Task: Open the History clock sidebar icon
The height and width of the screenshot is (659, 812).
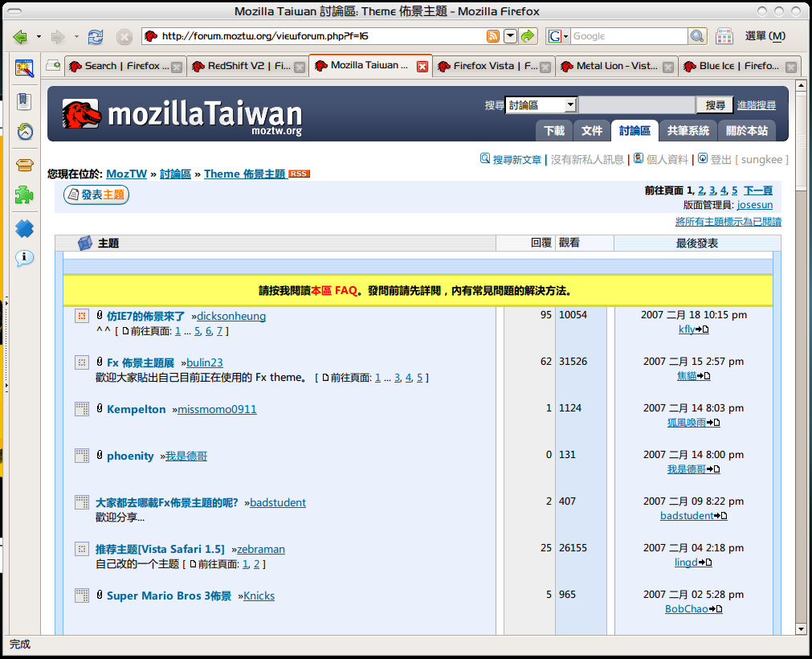Action: click(x=24, y=132)
